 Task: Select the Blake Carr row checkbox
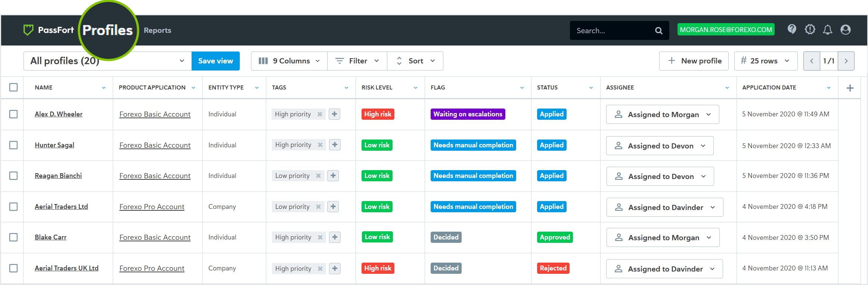coord(13,237)
